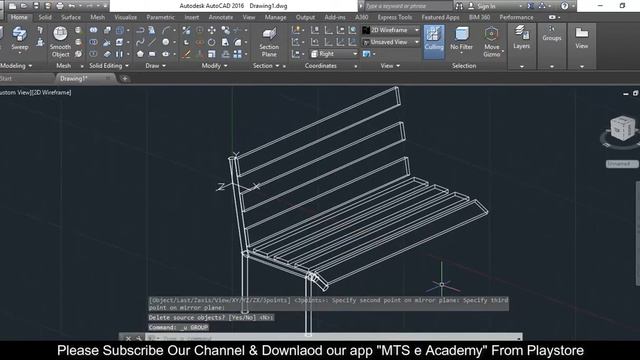
Task: Select the Move tool in Modify panel
Action: (211, 30)
